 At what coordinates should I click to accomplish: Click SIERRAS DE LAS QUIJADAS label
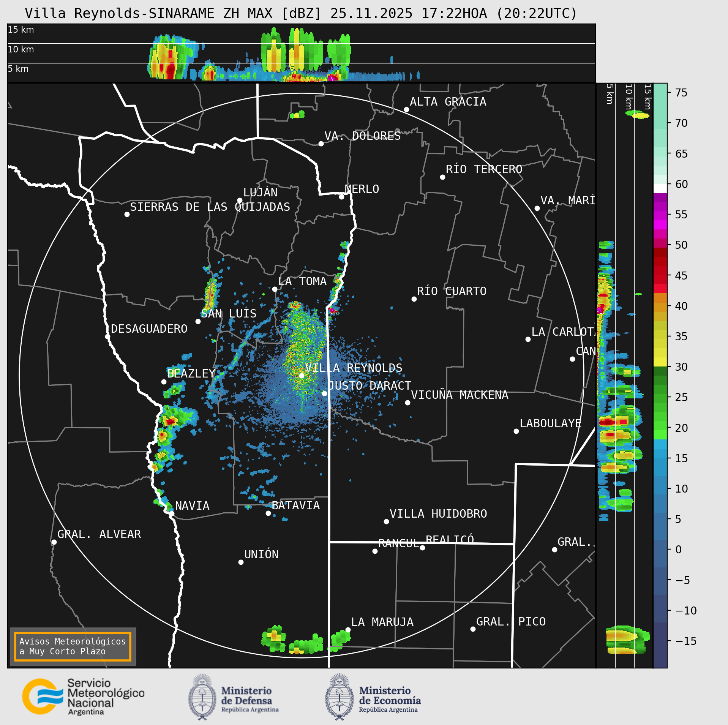coord(210,207)
